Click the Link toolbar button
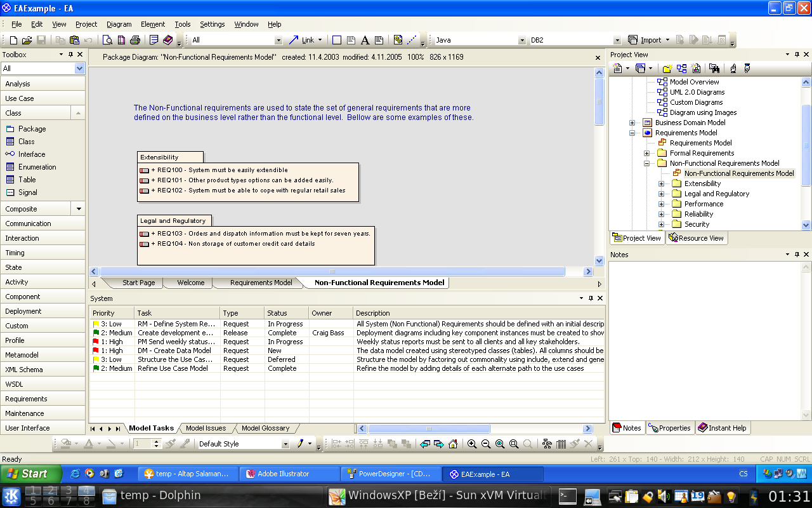 tap(306, 40)
